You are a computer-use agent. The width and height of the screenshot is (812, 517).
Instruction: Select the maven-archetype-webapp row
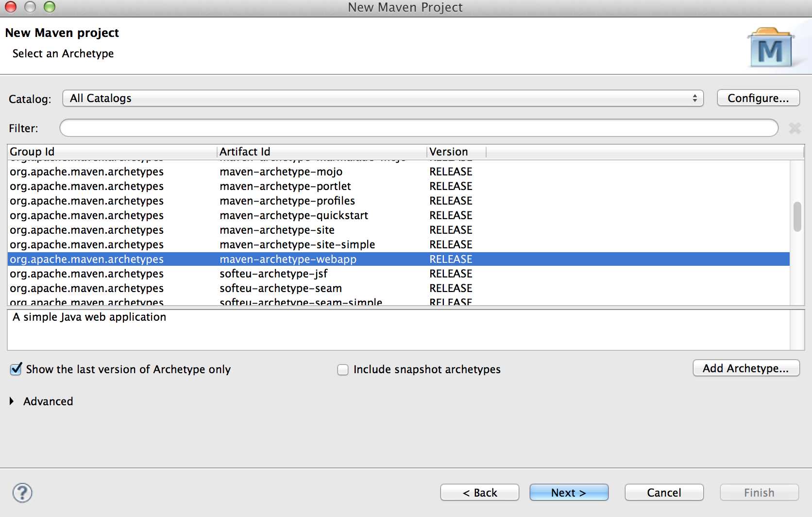pyautogui.click(x=399, y=259)
